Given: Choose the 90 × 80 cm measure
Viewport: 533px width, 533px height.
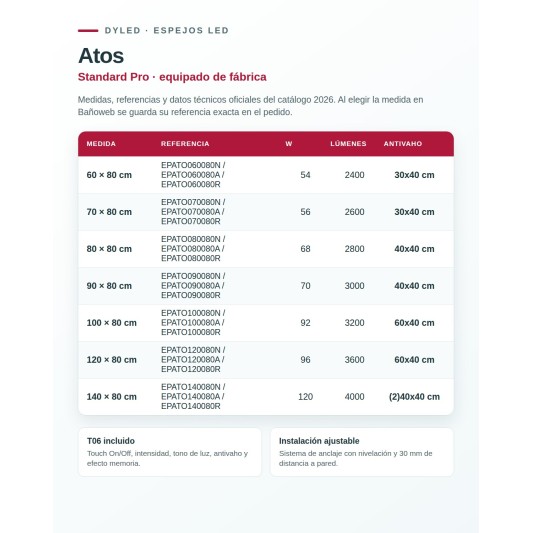Looking at the screenshot, I should (x=109, y=286).
